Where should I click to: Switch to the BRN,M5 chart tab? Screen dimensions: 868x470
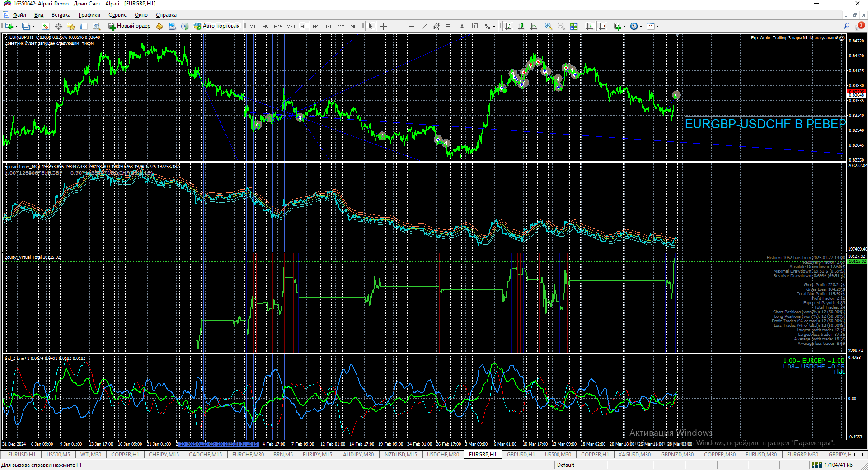point(283,455)
